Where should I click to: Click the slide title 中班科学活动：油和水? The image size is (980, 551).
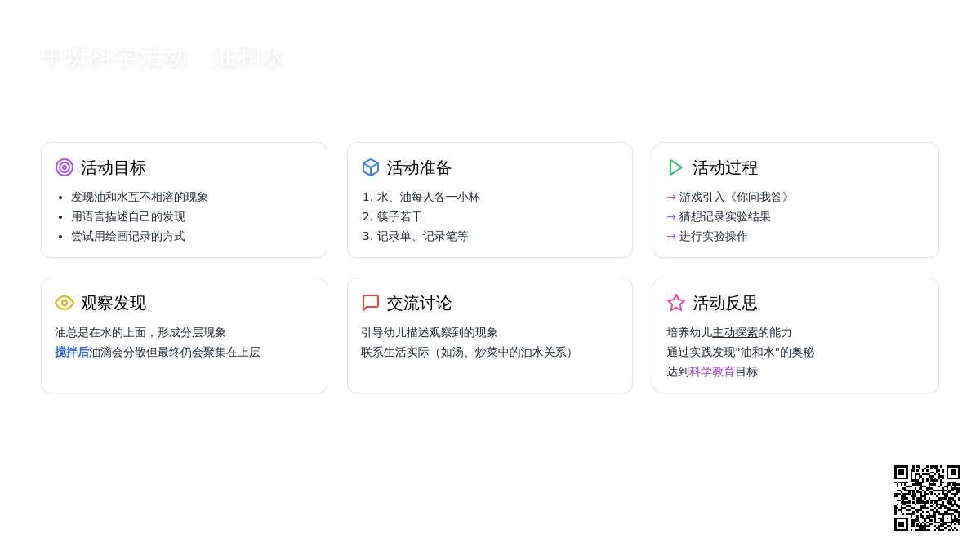(x=162, y=56)
